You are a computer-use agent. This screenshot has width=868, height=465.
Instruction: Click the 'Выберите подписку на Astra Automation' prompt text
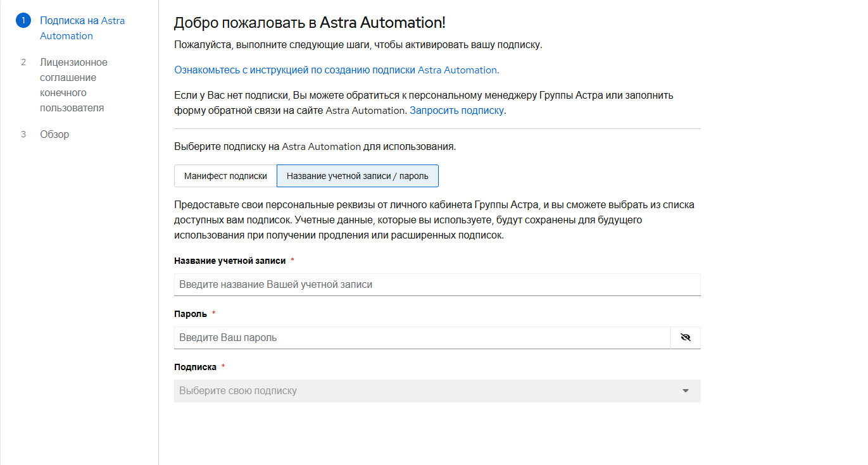[315, 147]
